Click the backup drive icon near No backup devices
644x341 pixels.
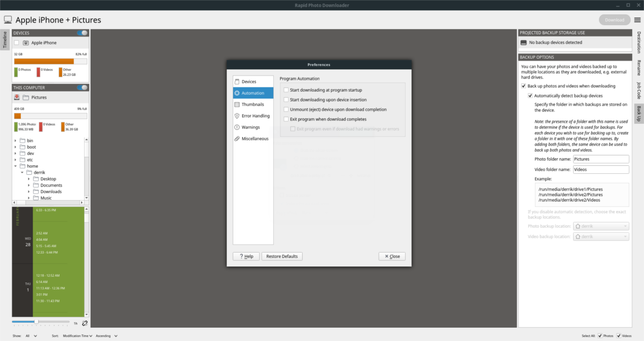524,42
